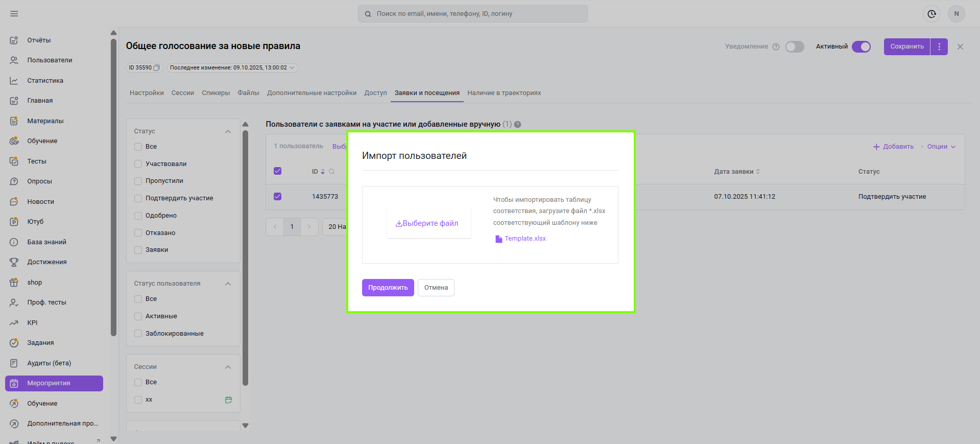Click the Опросы sidebar icon
The width and height of the screenshot is (980, 444).
(14, 181)
